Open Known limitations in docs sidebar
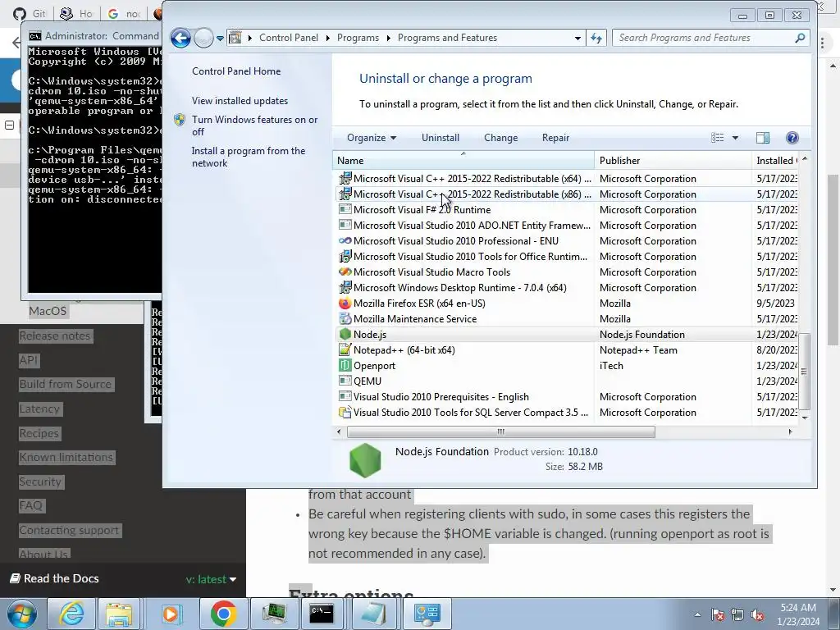This screenshot has width=840, height=630. 66,457
